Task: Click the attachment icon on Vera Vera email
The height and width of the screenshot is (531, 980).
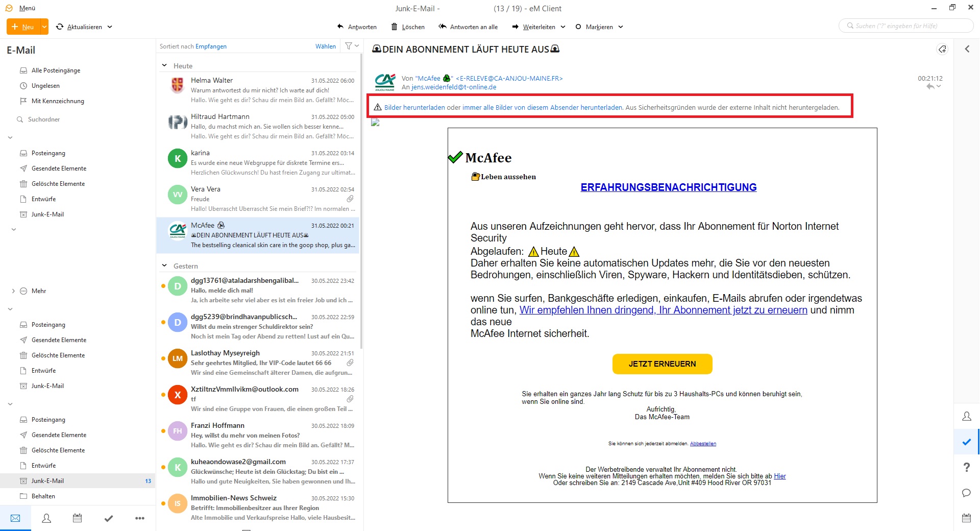Action: [x=350, y=199]
